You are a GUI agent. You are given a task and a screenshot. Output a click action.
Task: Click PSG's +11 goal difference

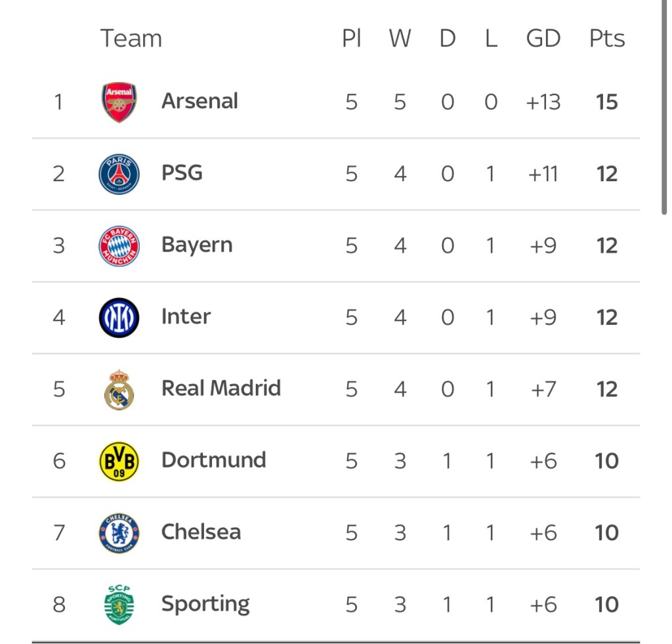(x=543, y=174)
